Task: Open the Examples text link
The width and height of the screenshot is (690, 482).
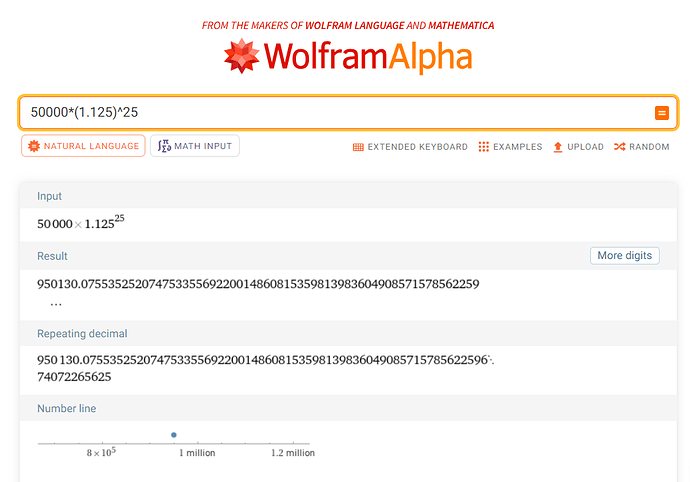Action: [518, 147]
